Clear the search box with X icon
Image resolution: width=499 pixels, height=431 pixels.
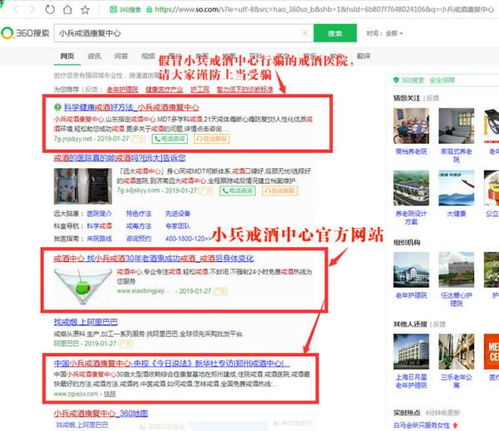tap(305, 33)
